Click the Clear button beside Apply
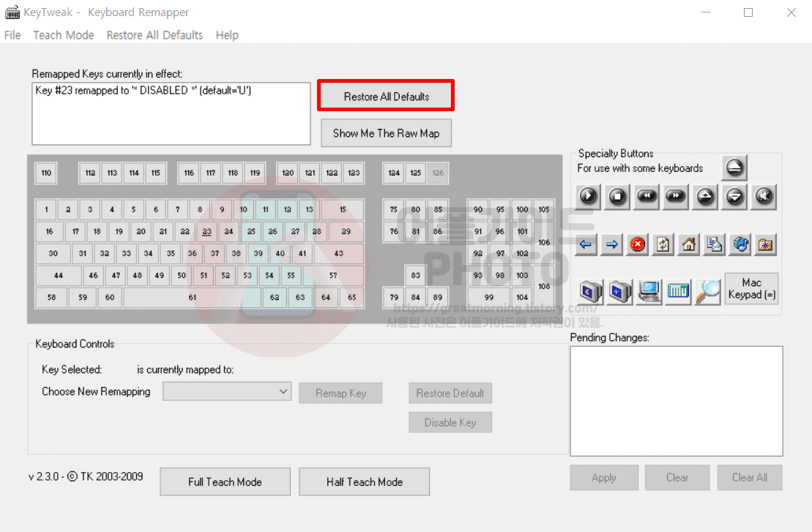The image size is (812, 532). coord(677,478)
